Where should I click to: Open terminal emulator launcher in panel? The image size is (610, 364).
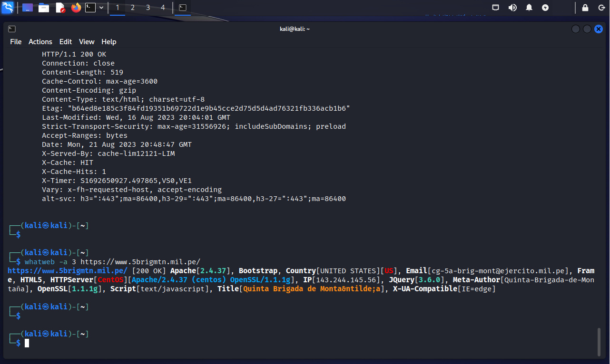pyautogui.click(x=90, y=8)
